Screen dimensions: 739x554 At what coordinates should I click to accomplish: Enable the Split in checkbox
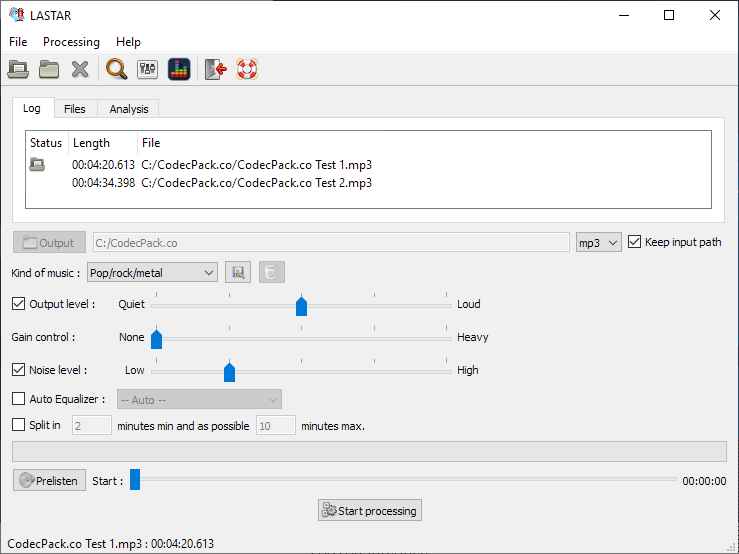click(x=19, y=425)
